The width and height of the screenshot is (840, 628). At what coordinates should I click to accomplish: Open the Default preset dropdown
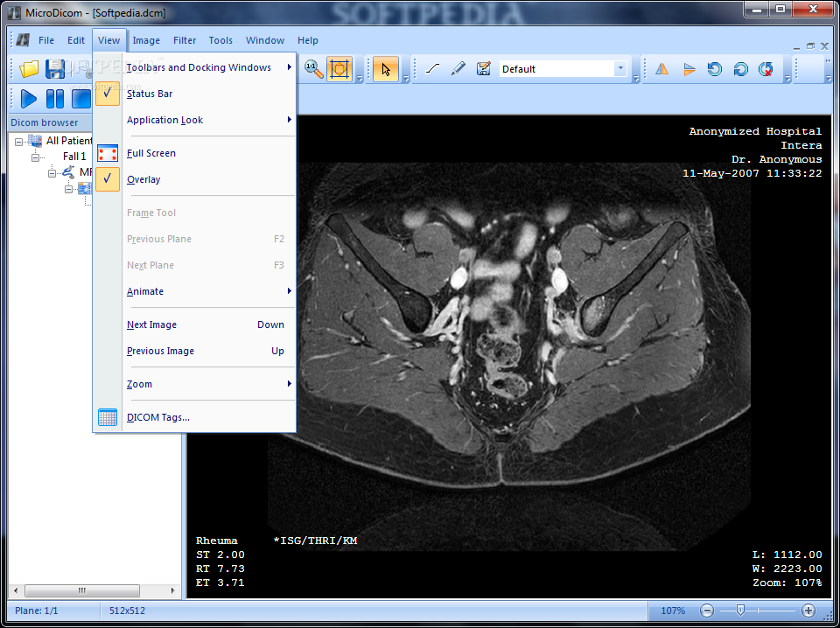pyautogui.click(x=620, y=68)
